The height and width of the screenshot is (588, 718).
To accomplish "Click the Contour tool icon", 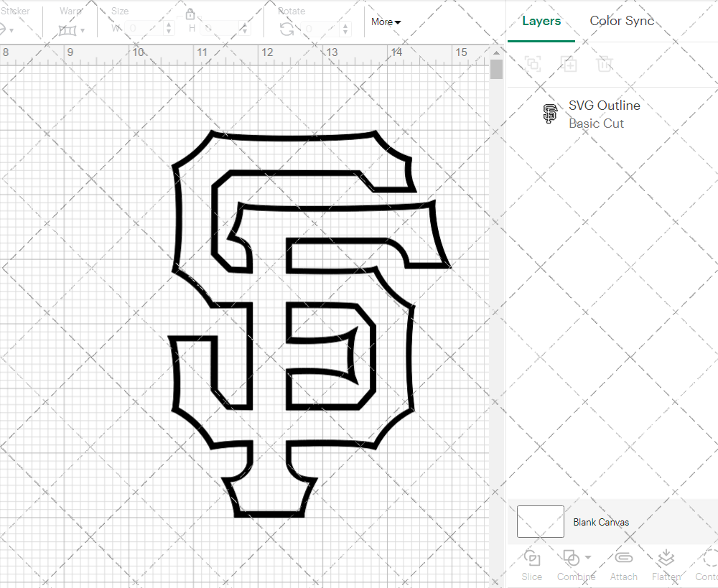I will pyautogui.click(x=709, y=559).
